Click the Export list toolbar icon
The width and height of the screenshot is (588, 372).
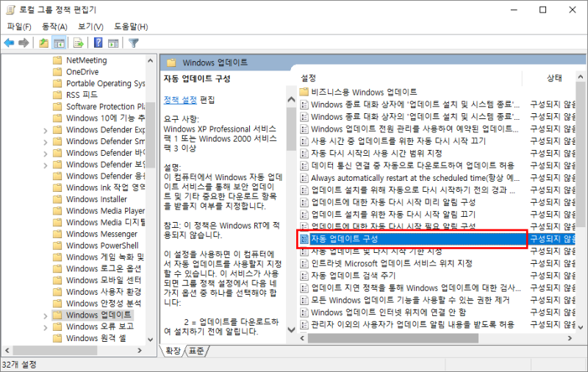click(x=79, y=43)
